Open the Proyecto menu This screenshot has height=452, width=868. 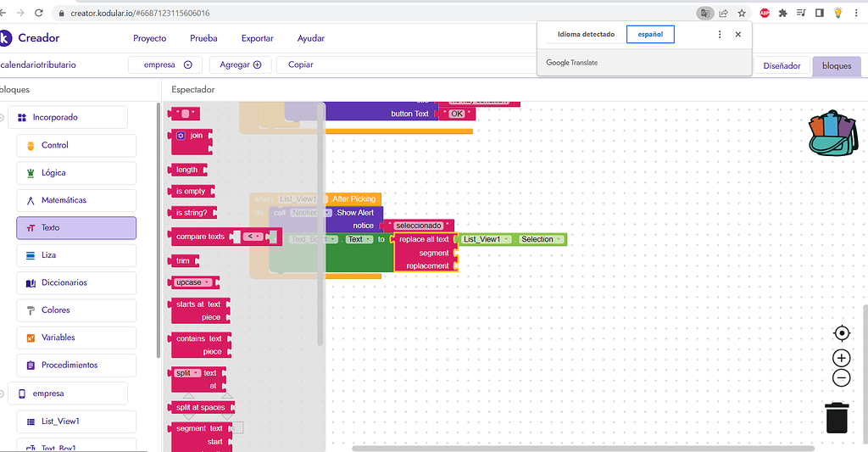pos(149,38)
